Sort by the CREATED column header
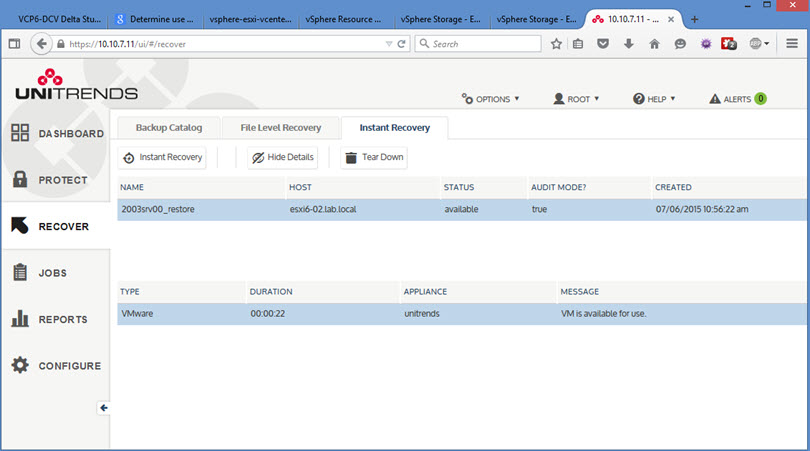Image resolution: width=810 pixels, height=451 pixels. [673, 187]
